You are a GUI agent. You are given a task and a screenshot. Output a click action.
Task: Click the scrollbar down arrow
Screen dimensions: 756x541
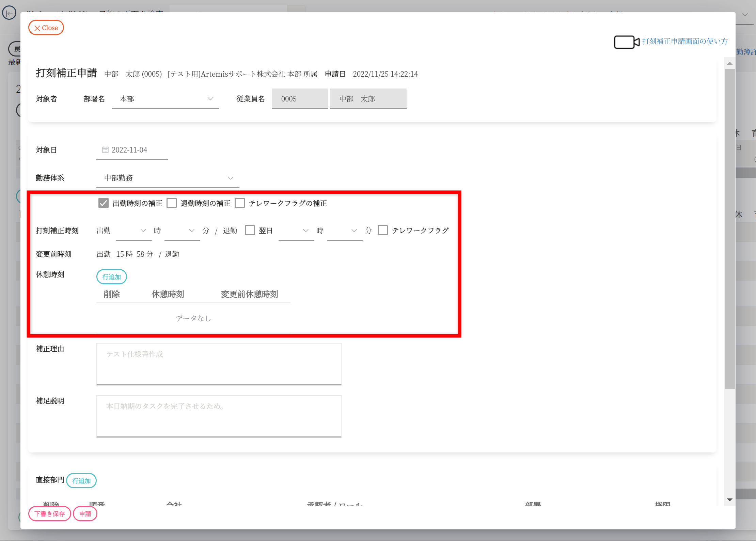click(x=729, y=500)
